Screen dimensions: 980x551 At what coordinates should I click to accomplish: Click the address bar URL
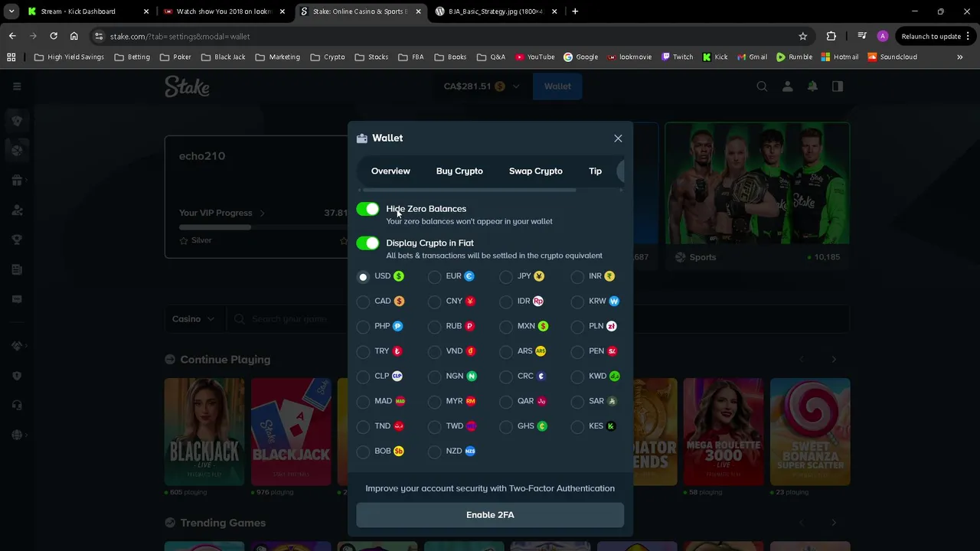click(180, 36)
